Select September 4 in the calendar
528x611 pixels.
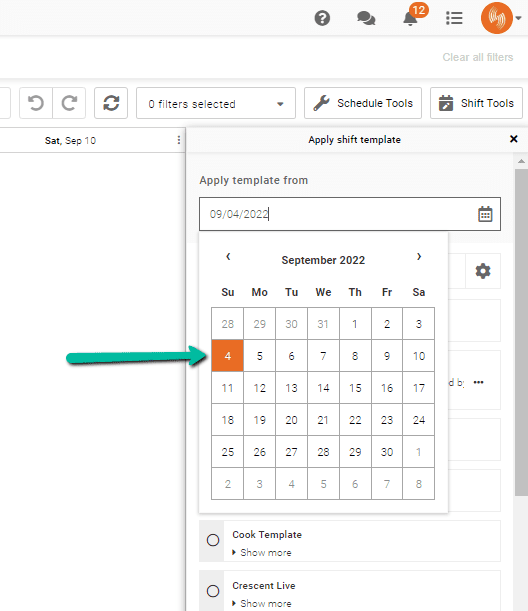(228, 356)
